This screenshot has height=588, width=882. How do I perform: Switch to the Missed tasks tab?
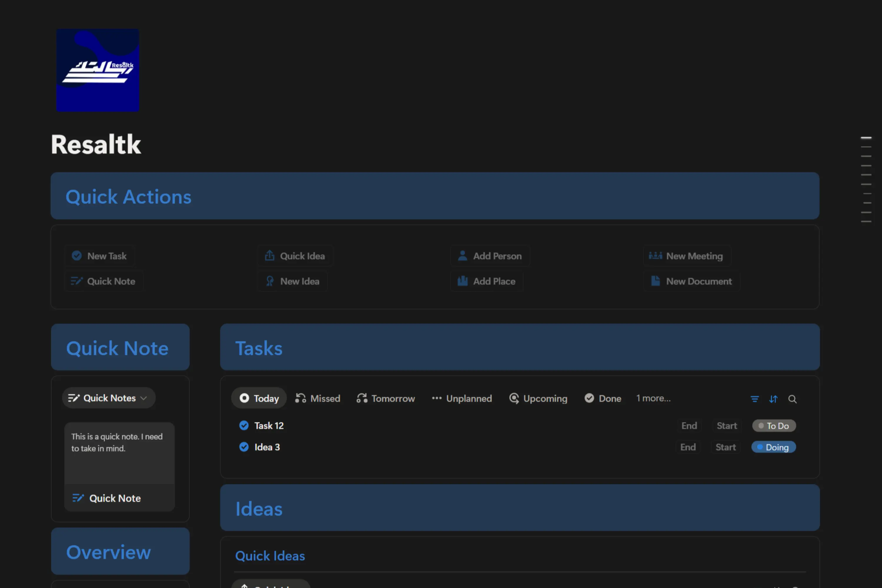coord(318,398)
